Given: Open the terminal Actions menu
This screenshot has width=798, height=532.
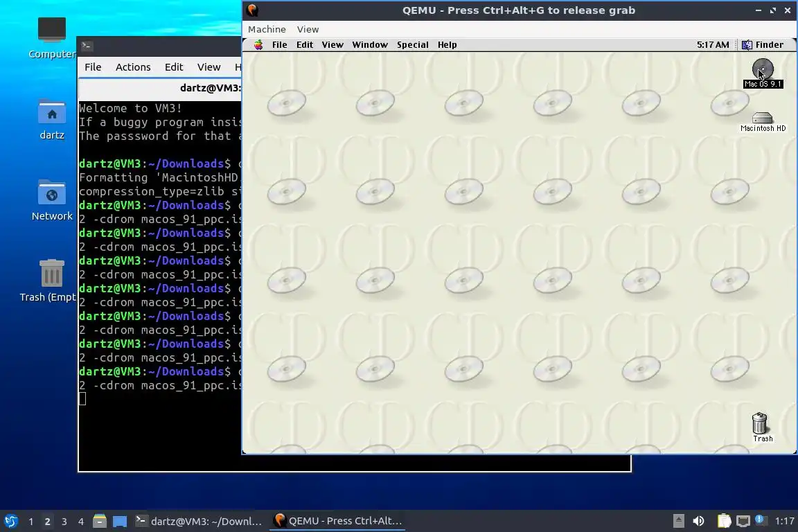Looking at the screenshot, I should [133, 67].
